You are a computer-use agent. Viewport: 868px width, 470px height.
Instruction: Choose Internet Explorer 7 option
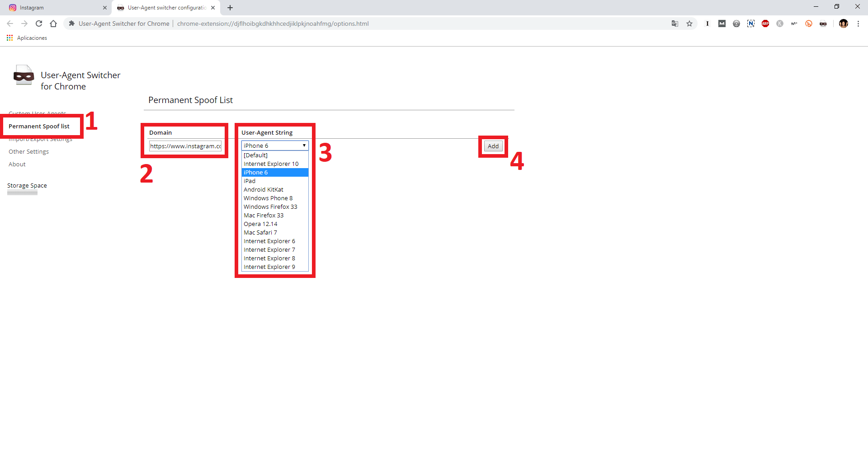[275, 249]
